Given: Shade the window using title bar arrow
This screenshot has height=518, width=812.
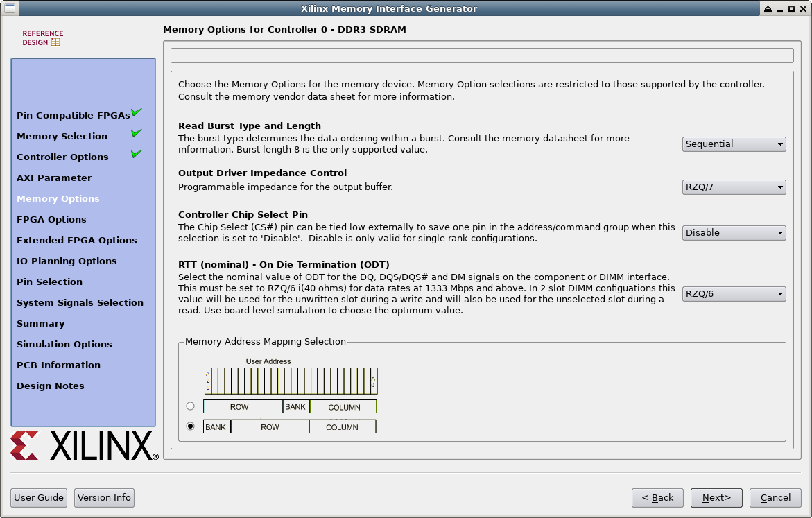Looking at the screenshot, I should coord(768,8).
